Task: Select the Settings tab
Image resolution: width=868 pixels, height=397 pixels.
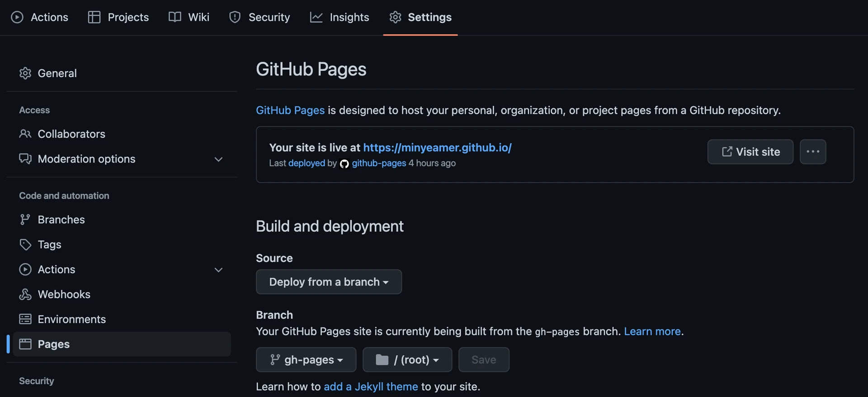Action: (420, 17)
